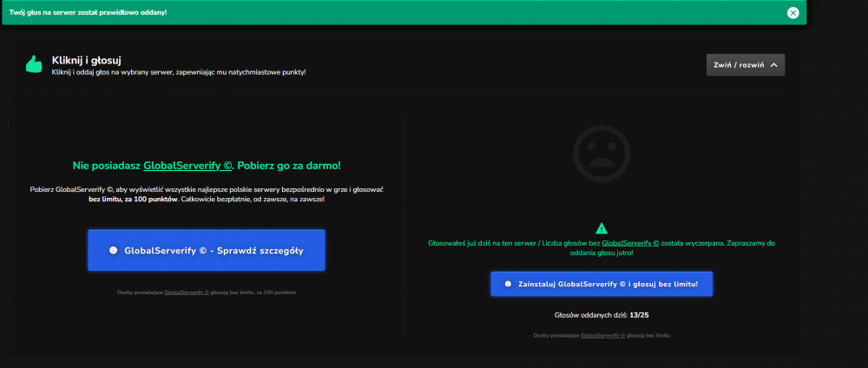868x368 pixels.
Task: Dismiss the green vote success notification
Action: click(792, 13)
